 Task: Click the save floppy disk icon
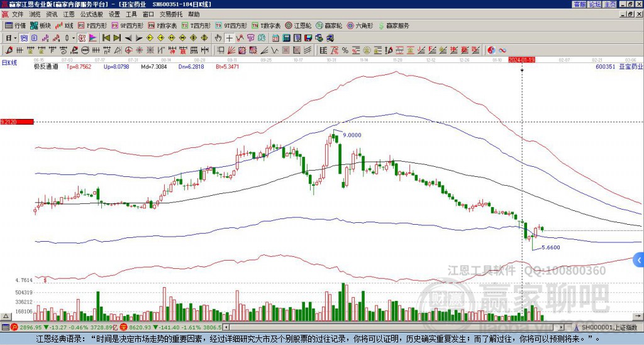[308, 38]
